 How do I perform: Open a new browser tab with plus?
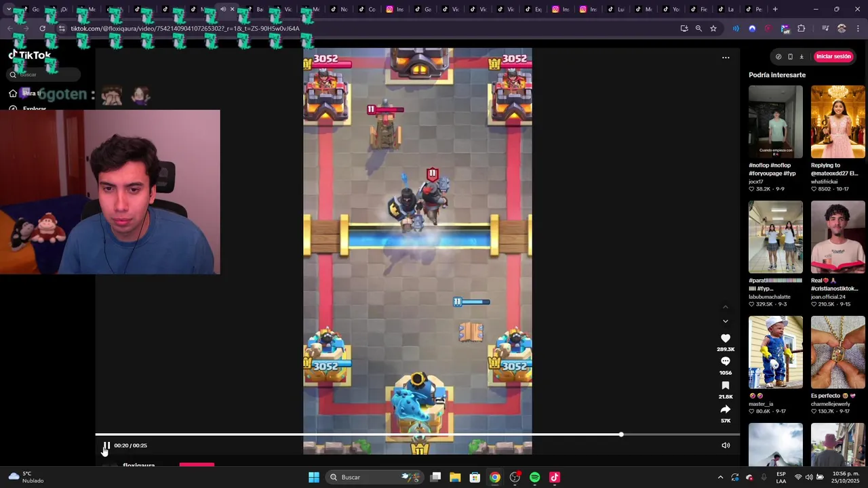pos(775,9)
